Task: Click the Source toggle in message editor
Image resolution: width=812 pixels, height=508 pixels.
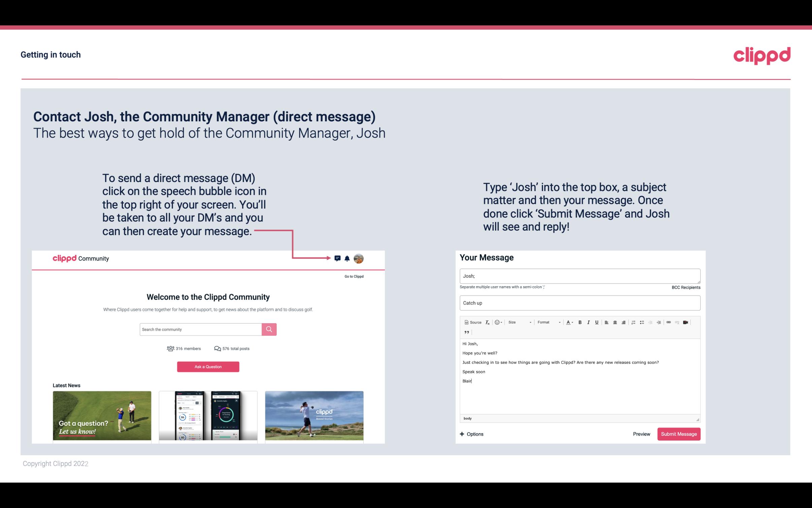Action: pyautogui.click(x=473, y=323)
